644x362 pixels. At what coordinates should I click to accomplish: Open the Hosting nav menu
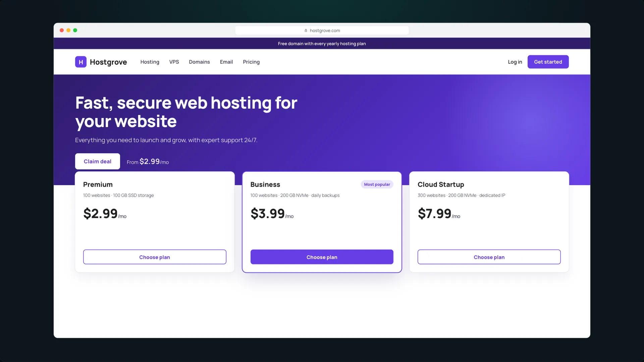[x=150, y=62]
